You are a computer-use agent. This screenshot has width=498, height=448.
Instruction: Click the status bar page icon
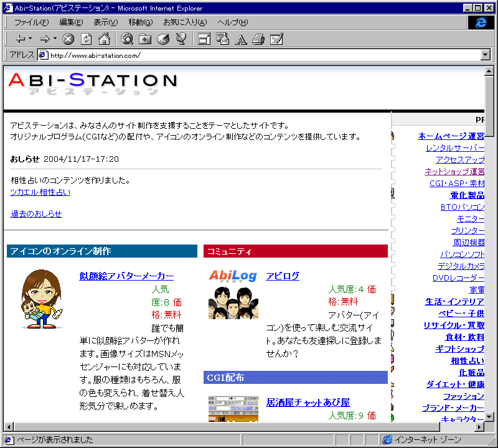(9, 440)
